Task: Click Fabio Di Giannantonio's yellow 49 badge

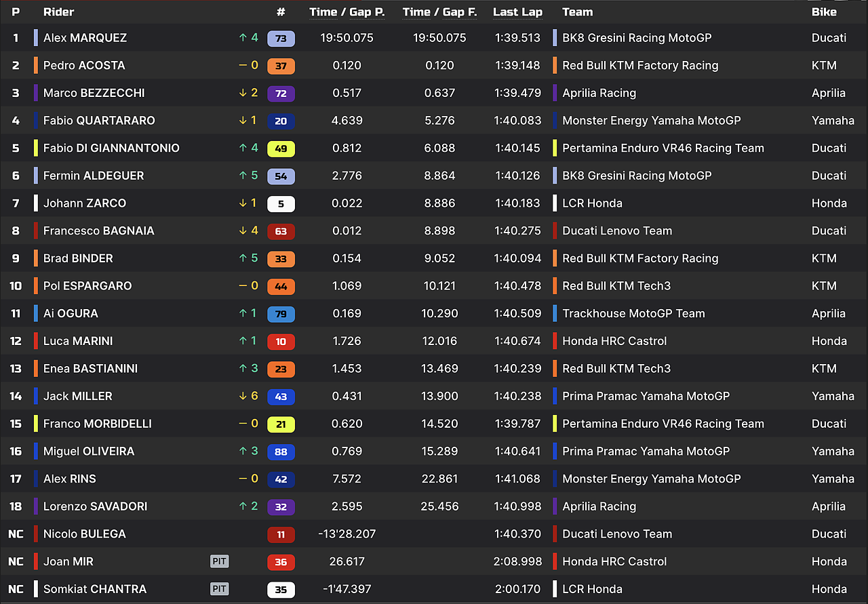Action: point(281,148)
